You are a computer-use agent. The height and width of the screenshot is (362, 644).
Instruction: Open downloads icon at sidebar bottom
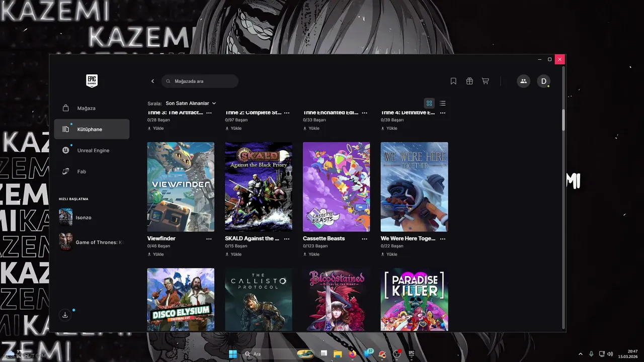coord(65,315)
